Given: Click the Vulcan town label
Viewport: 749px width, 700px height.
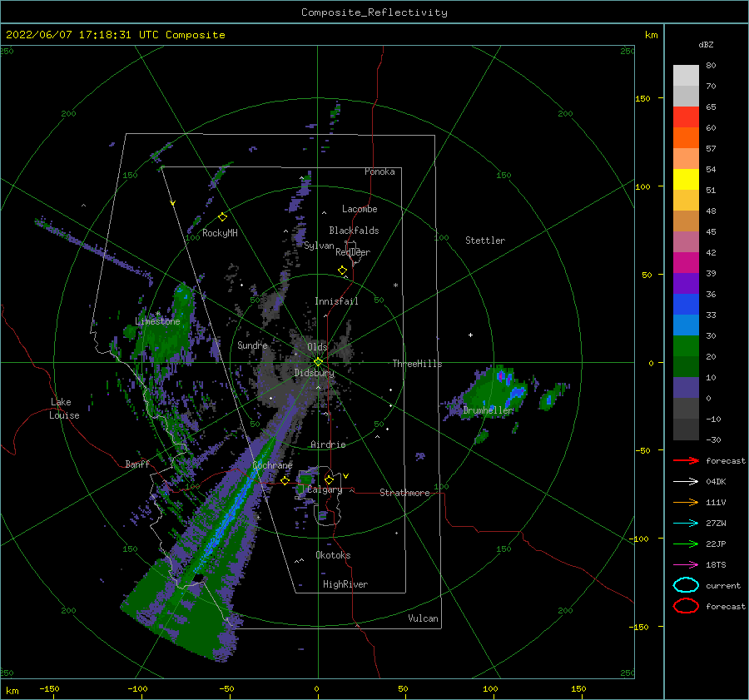Looking at the screenshot, I should pos(424,618).
